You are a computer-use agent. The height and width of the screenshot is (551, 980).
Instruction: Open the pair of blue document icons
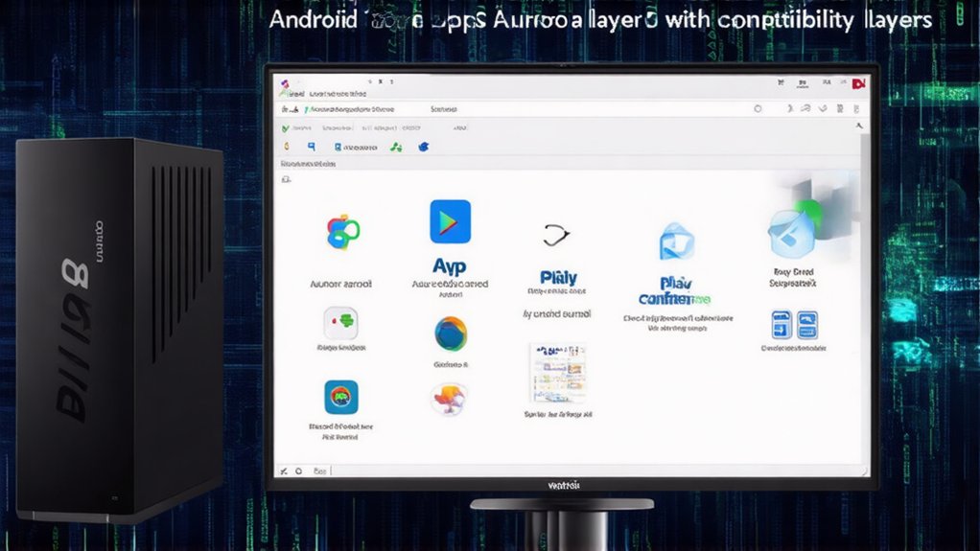click(x=794, y=325)
